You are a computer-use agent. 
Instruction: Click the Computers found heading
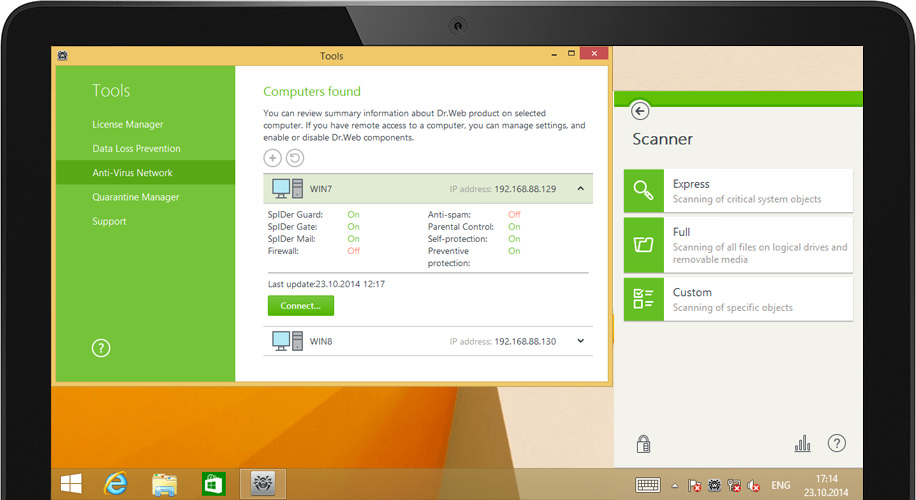312,91
